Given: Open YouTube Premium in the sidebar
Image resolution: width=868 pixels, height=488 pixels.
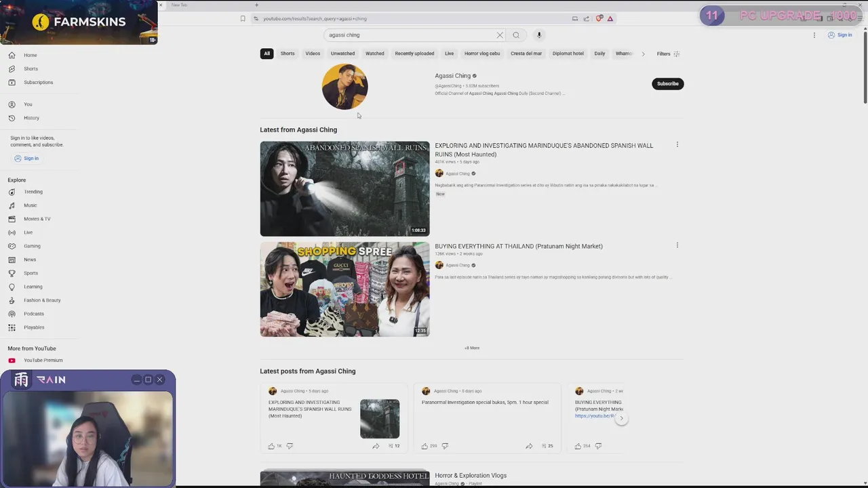Looking at the screenshot, I should [43, 361].
